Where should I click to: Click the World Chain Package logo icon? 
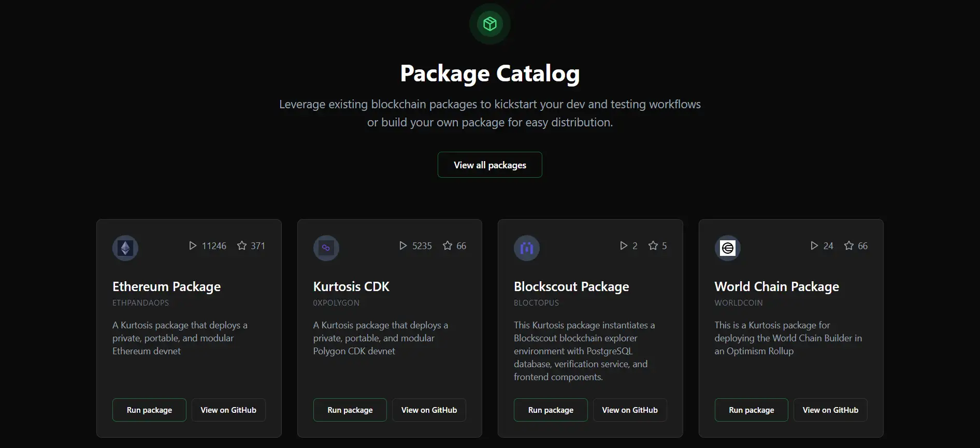click(x=727, y=248)
